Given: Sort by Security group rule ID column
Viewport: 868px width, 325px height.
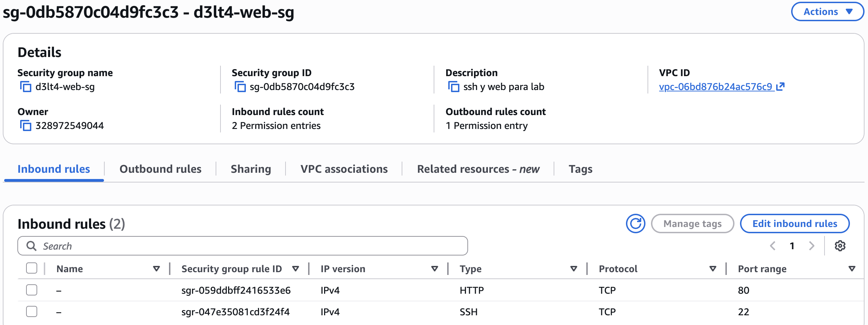Looking at the screenshot, I should coord(296,269).
